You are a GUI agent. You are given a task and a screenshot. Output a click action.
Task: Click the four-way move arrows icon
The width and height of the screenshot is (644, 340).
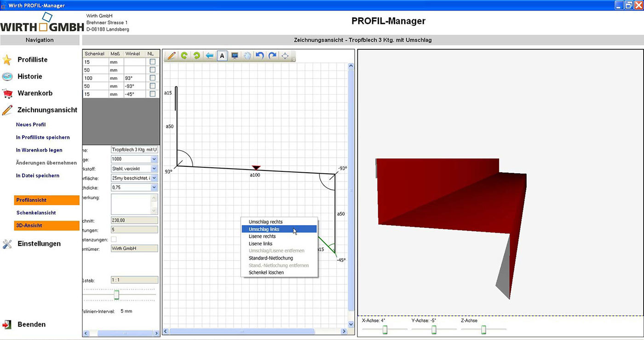(285, 56)
